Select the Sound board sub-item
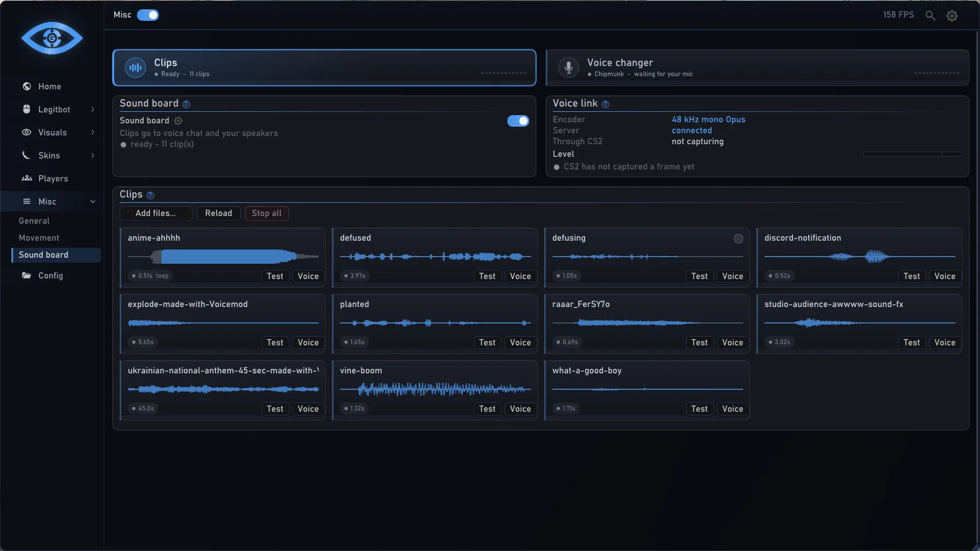Screen dimensions: 980x551 pyautogui.click(x=56, y=255)
